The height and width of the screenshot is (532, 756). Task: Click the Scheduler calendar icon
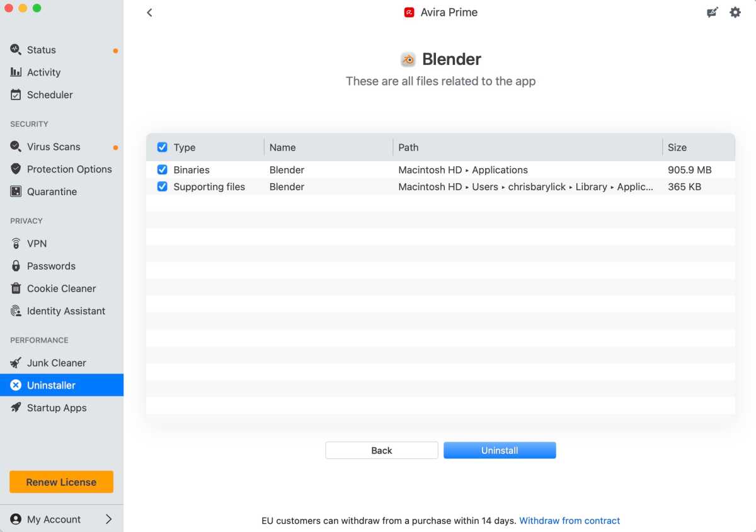click(16, 94)
